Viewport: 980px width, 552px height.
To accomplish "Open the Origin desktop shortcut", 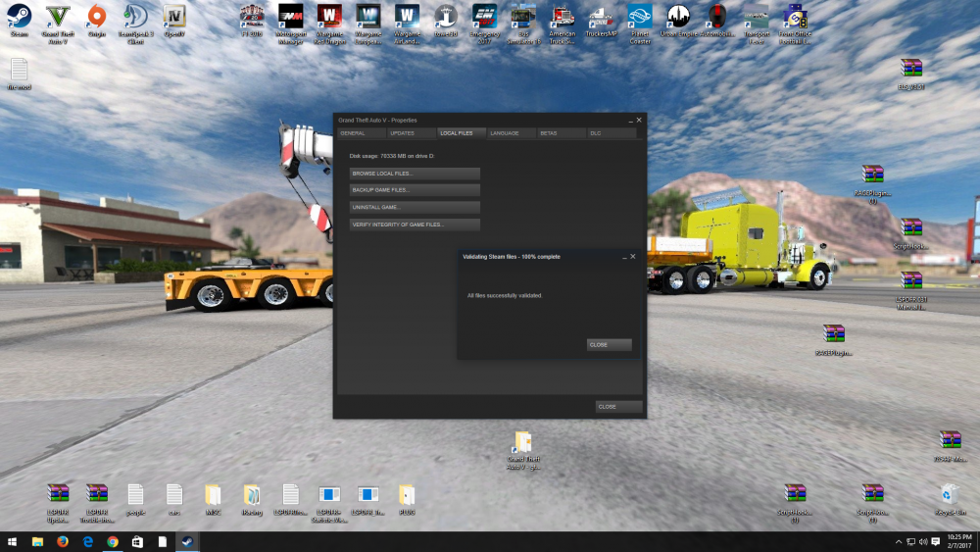I will point(96,20).
